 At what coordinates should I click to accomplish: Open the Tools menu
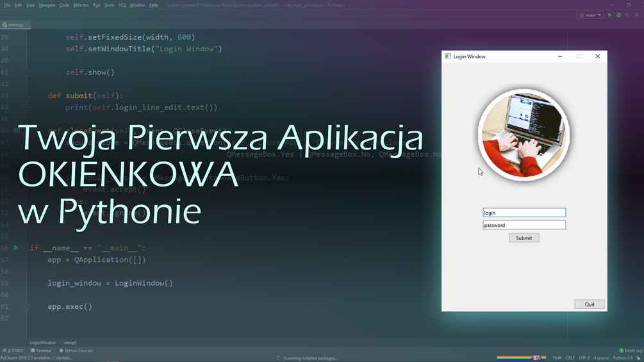coord(109,5)
